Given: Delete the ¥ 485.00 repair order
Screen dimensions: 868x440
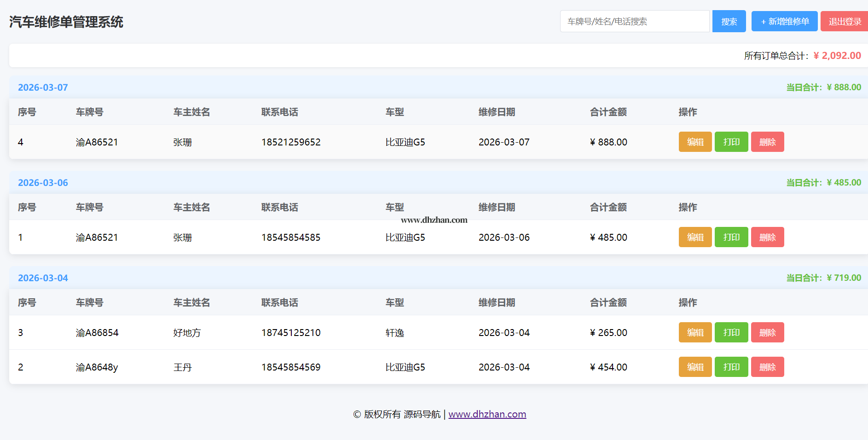Looking at the screenshot, I should pyautogui.click(x=767, y=237).
